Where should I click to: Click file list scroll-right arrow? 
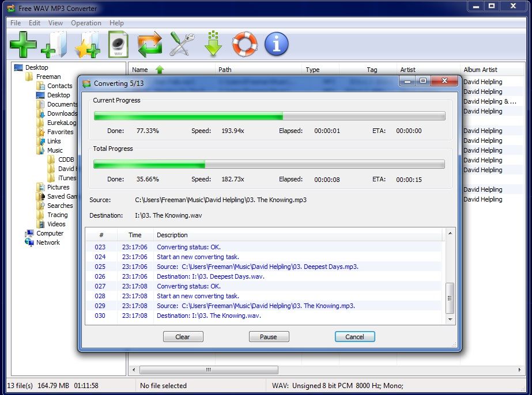pyautogui.click(x=519, y=370)
